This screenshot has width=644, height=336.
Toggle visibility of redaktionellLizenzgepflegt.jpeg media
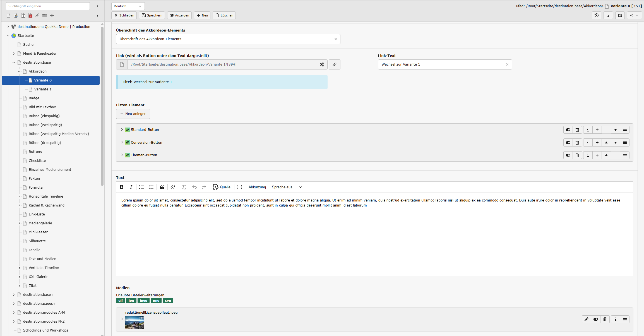point(595,319)
